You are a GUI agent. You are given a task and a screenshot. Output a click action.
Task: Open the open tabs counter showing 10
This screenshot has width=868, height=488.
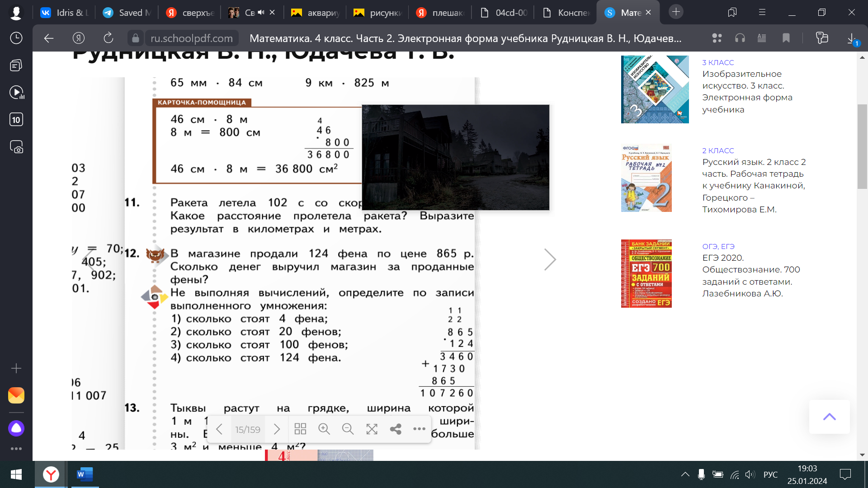click(x=16, y=120)
